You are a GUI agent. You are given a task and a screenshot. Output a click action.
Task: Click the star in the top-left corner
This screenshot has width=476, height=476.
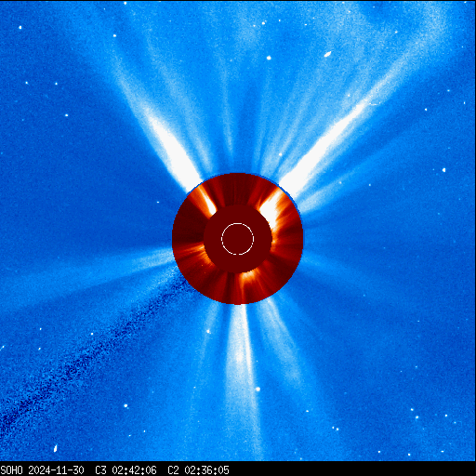(20, 27)
